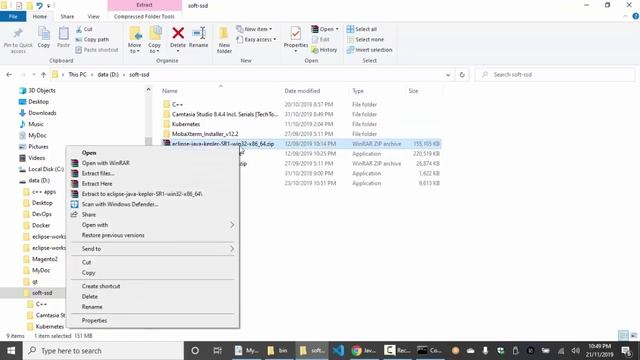Image resolution: width=640 pixels, height=360 pixels.
Task: Click the red Delete icon in ribbon
Action: tap(178, 33)
